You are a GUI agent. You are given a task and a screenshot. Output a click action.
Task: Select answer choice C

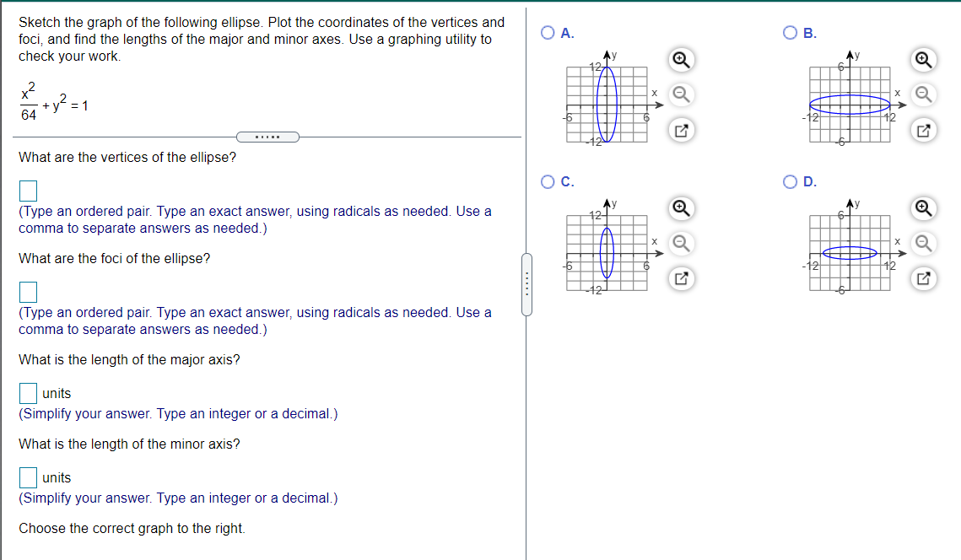pos(548,180)
